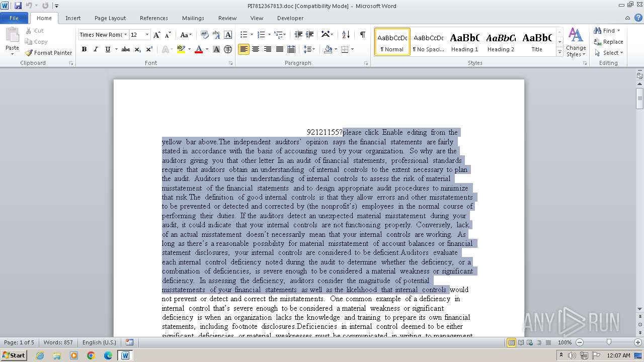Expand the Numbering dropdown arrow
644x362 pixels.
(269, 35)
